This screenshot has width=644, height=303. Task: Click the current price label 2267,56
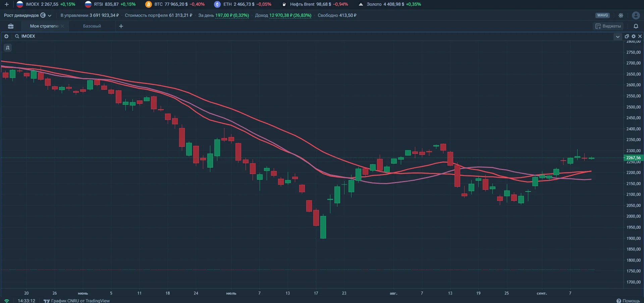coord(633,158)
